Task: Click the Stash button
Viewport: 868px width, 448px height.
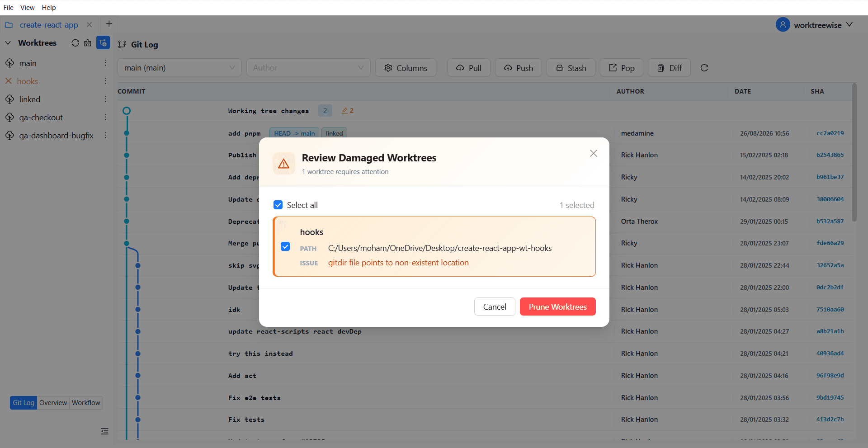Action: click(571, 68)
